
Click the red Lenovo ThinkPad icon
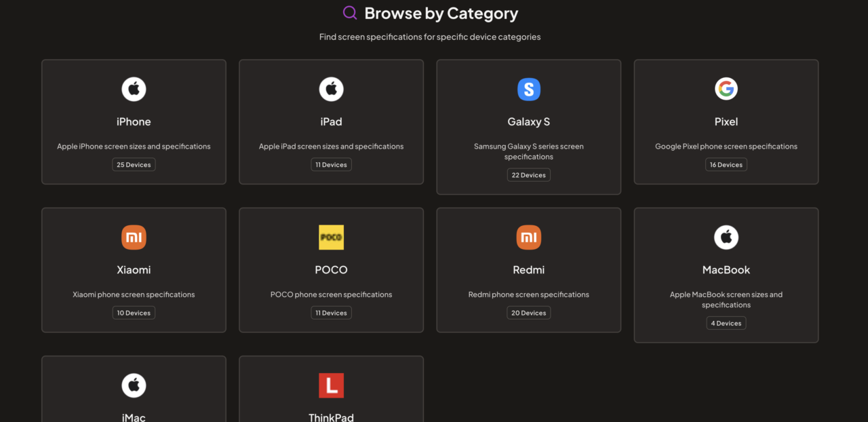coord(331,385)
